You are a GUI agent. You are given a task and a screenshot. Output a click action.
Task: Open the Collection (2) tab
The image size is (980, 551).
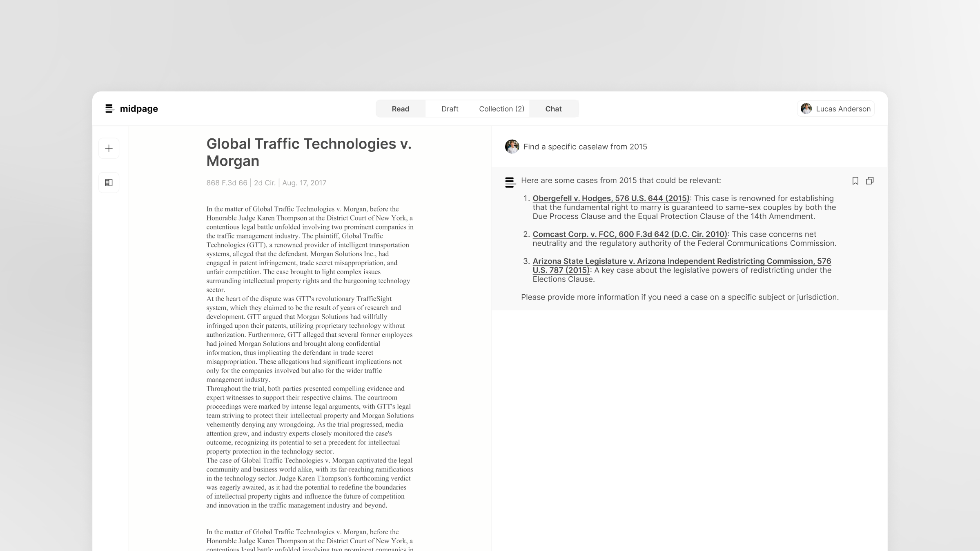click(x=501, y=109)
